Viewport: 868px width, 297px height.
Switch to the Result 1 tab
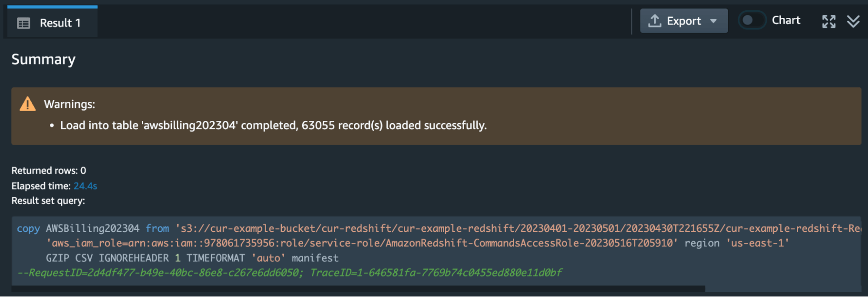point(52,23)
